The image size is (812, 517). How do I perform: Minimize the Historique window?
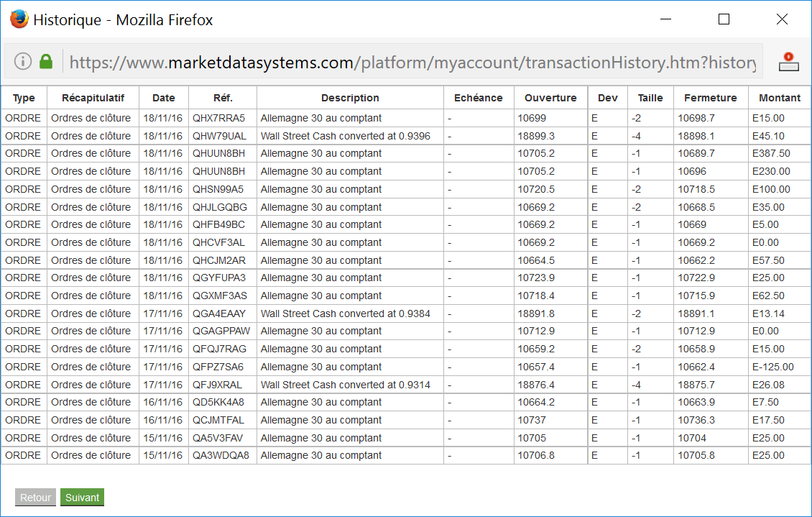pos(666,19)
